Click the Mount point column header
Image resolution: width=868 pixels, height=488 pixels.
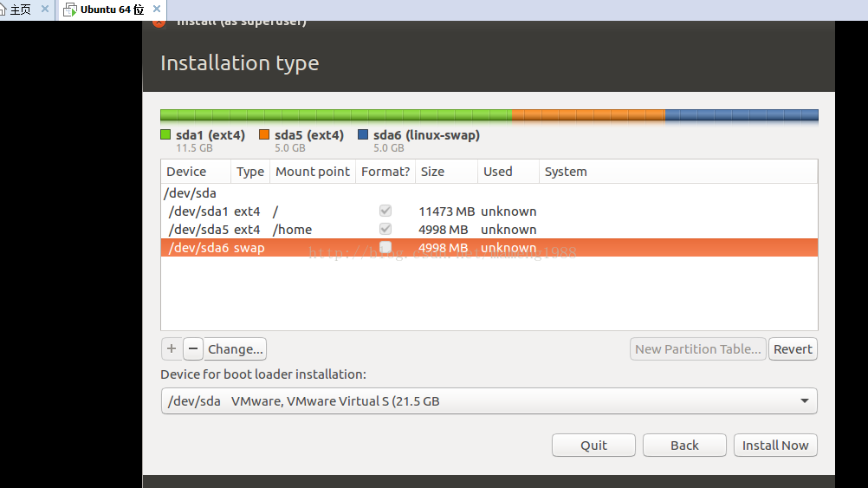[x=312, y=172]
